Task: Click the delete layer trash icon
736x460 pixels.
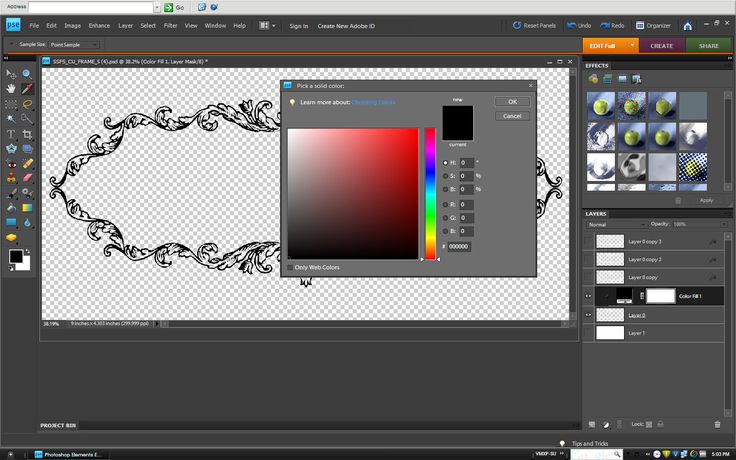Action: [717, 424]
